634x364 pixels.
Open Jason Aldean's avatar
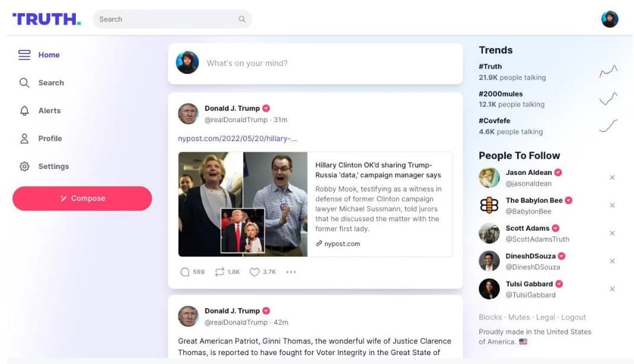(x=489, y=178)
